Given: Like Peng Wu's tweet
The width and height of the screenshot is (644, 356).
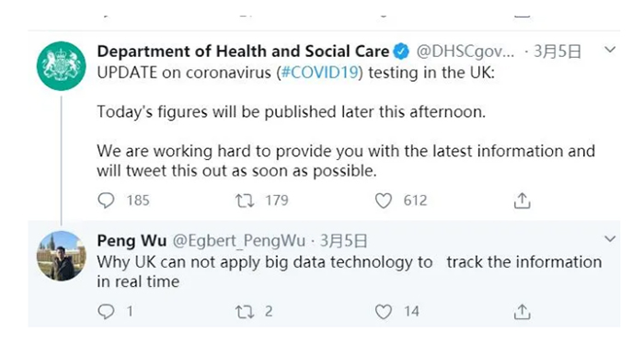Looking at the screenshot, I should coord(384,312).
